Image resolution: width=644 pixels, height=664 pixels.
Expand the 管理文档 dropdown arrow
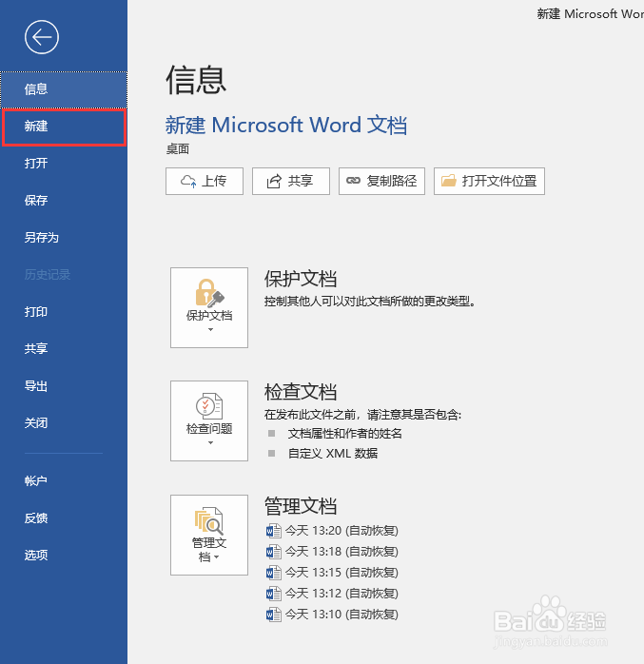coord(216,557)
